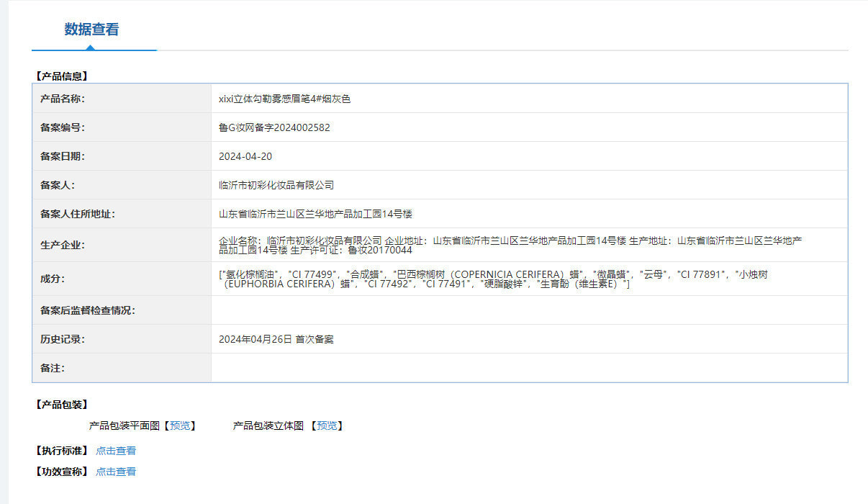Select the 备案人 company name value
Screen dimensions: 868x504
pyautogui.click(x=276, y=185)
